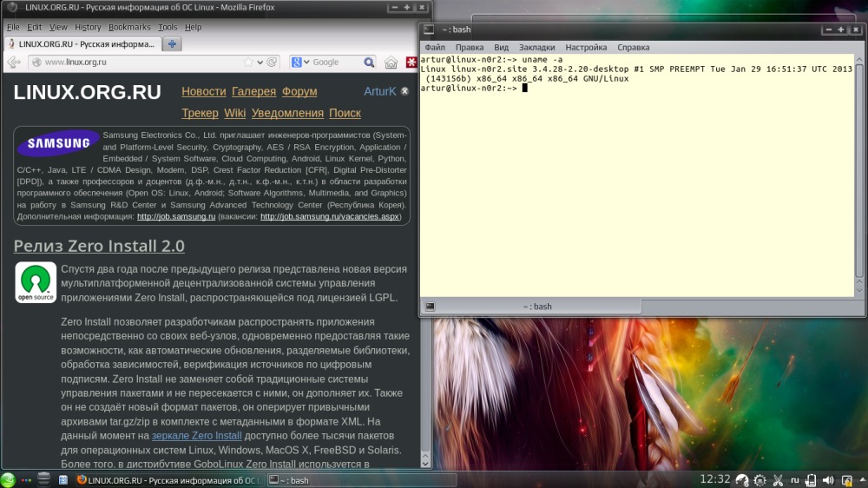Image resolution: width=868 pixels, height=488 pixels.
Task: Open Firefox Bookmarks menu
Action: [129, 27]
